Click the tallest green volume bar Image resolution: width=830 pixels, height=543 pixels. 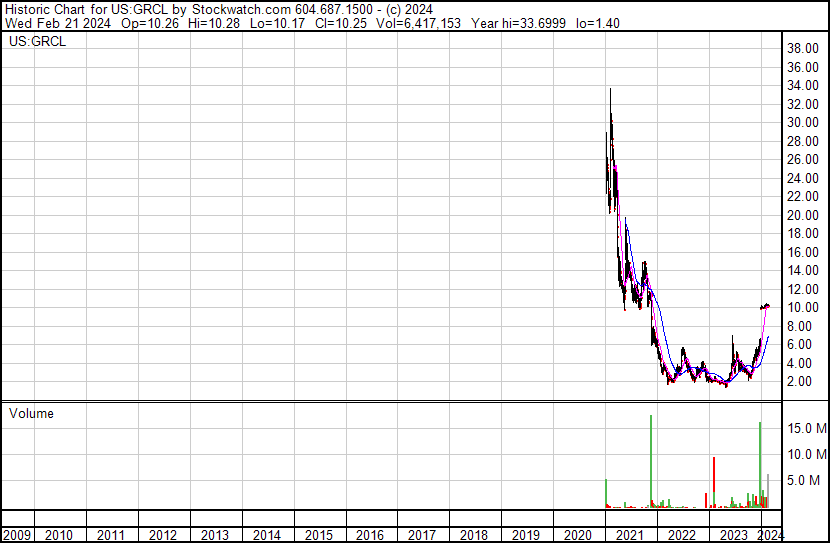pyautogui.click(x=651, y=460)
